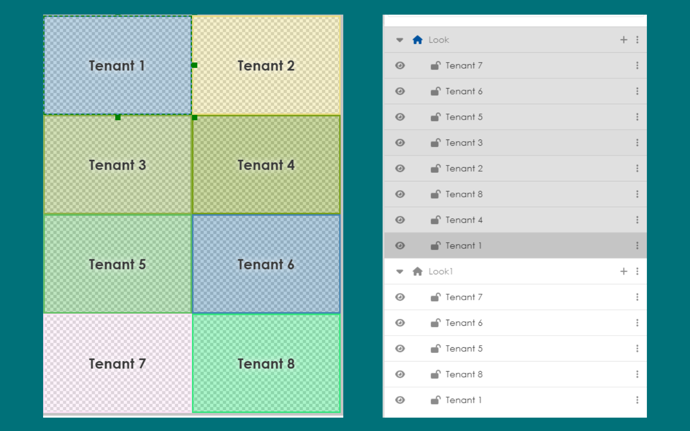Select the Look1 group label

point(440,271)
